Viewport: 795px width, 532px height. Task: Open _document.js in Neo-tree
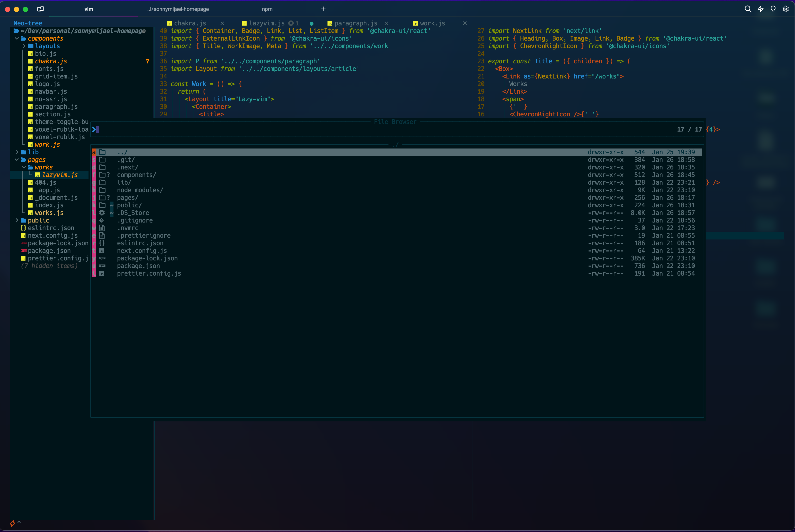[56, 198]
